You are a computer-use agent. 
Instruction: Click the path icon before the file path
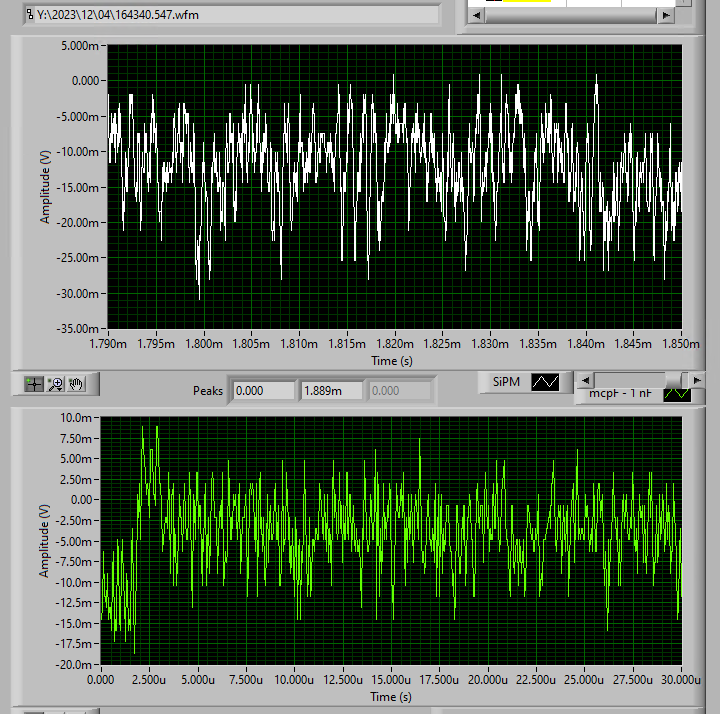coord(29,15)
